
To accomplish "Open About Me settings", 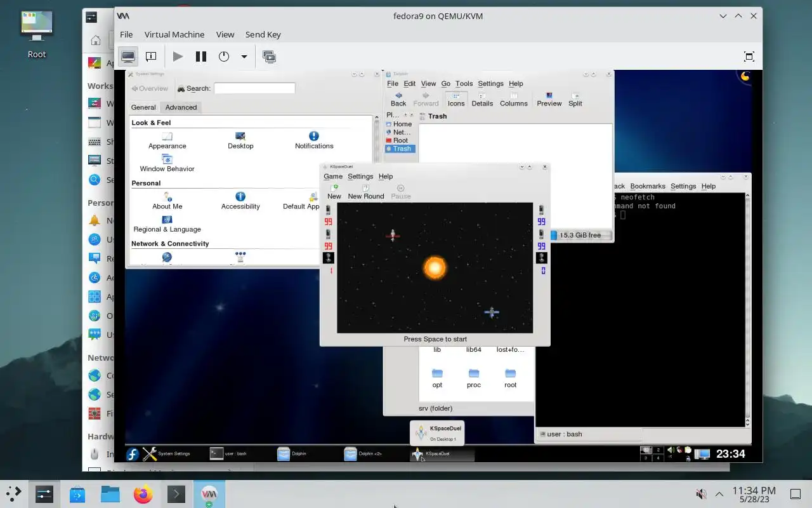I will 167,201.
